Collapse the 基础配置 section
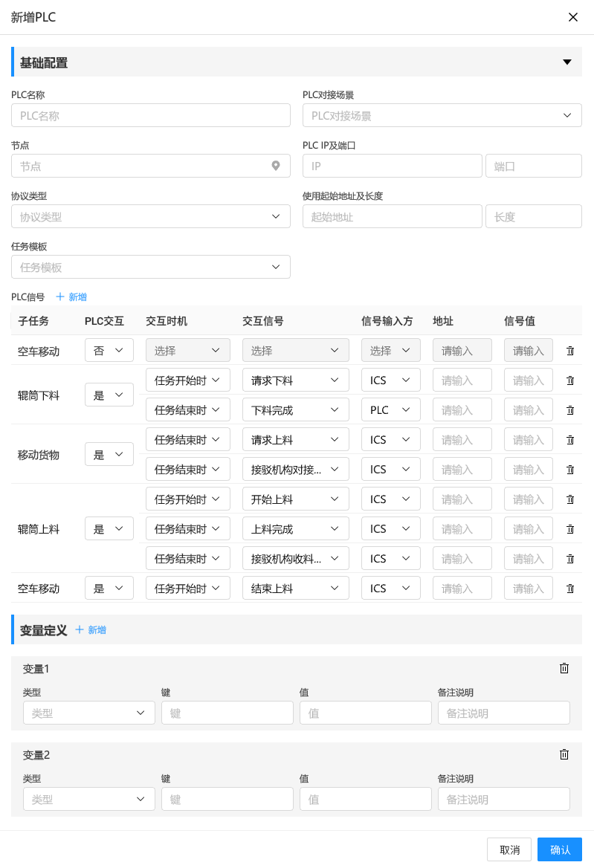This screenshot has height=868, width=594. point(567,62)
